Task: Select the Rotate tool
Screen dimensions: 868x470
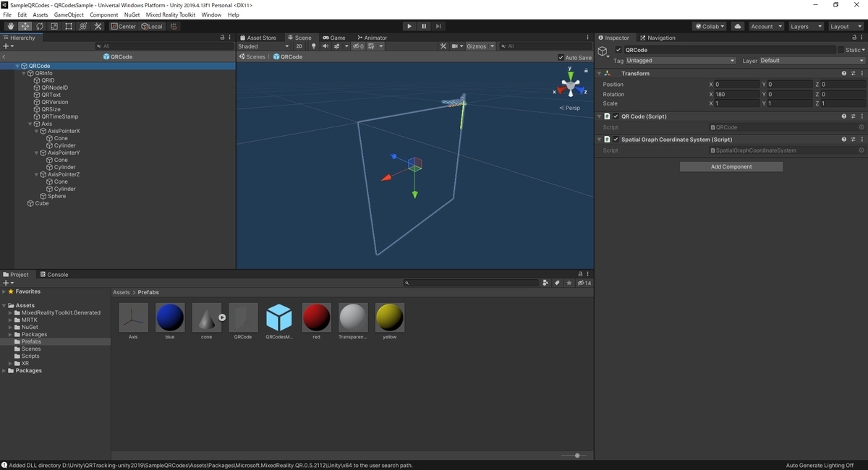Action: click(x=40, y=26)
